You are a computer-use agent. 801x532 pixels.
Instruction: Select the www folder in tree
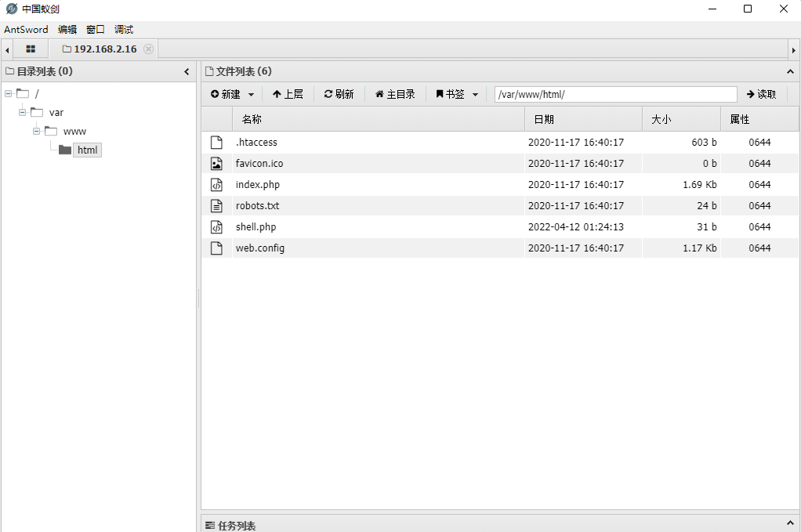(x=74, y=131)
